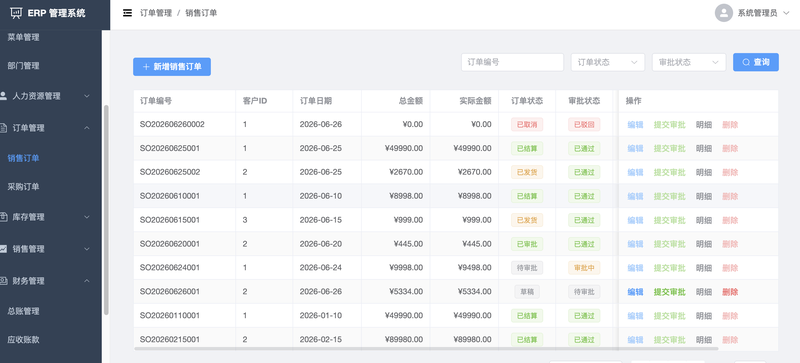The height and width of the screenshot is (363, 800).
Task: Expand the 人力资源管理 menu
Action: (51, 95)
